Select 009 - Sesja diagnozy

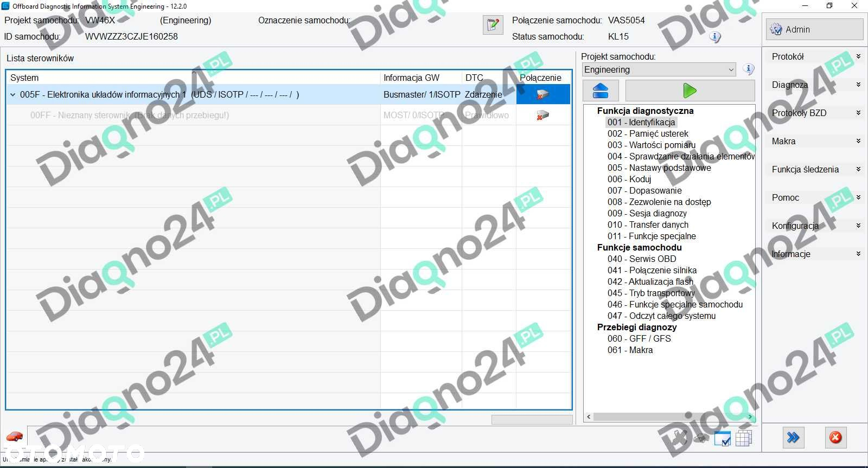click(647, 213)
